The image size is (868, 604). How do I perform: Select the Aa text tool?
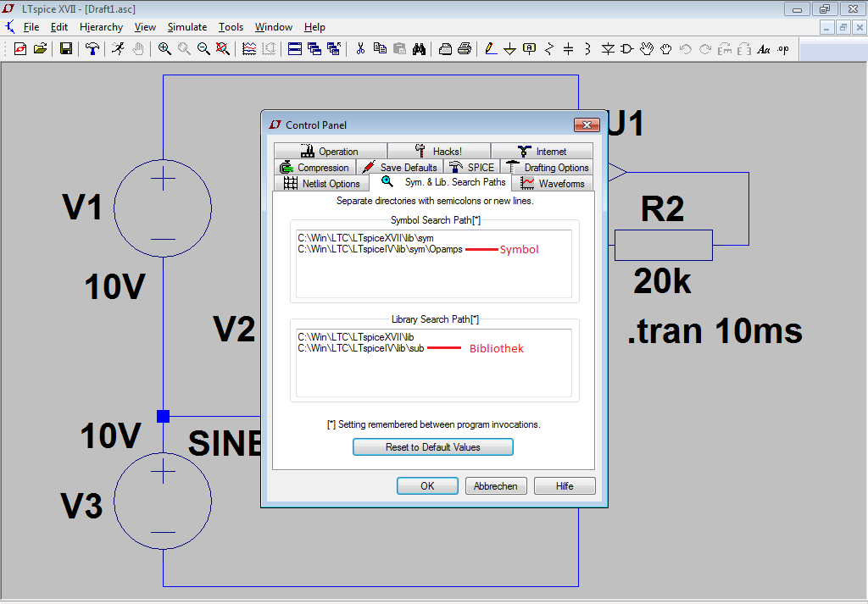[x=764, y=49]
